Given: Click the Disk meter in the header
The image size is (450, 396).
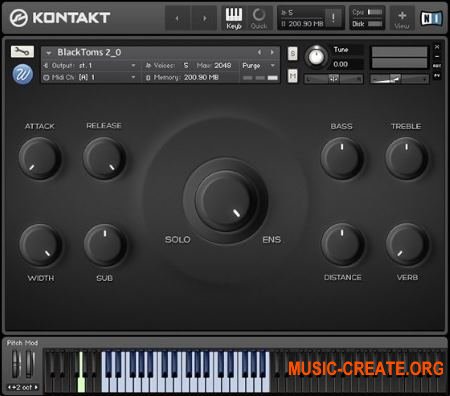Looking at the screenshot, I should (375, 24).
